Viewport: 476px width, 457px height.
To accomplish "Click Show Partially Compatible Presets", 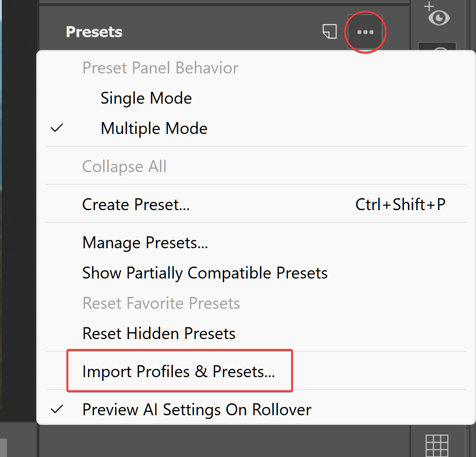I will pos(205,273).
